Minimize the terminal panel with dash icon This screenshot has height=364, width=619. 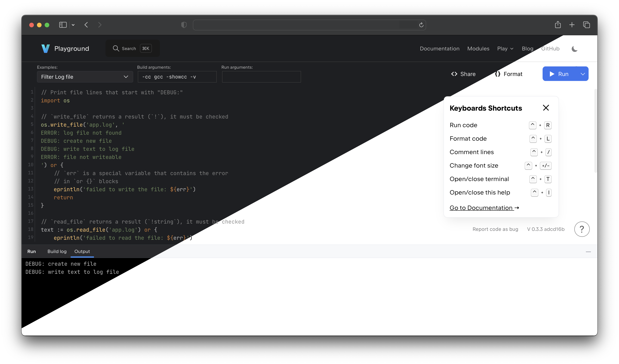click(588, 252)
